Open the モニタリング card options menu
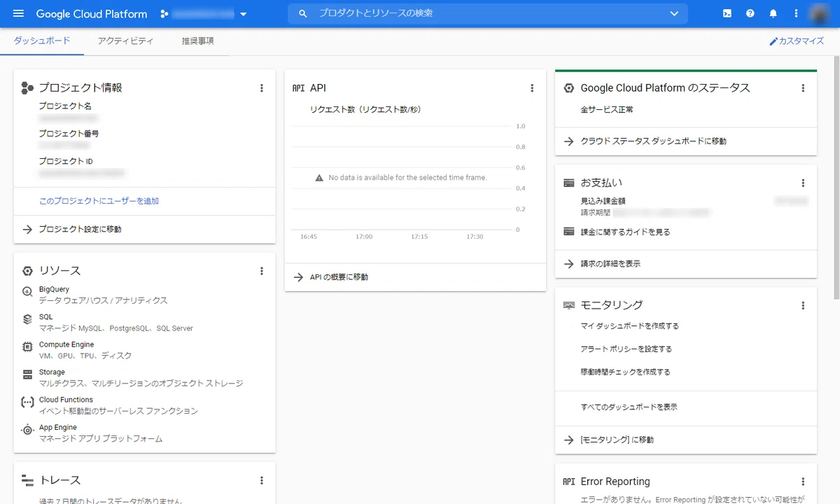The width and height of the screenshot is (840, 504). click(x=803, y=306)
